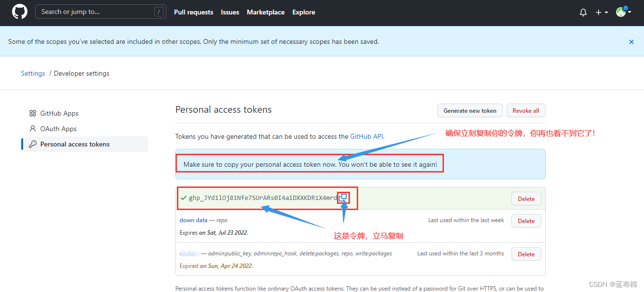Focus the Search or jump to field
This screenshot has height=292, width=644.
[x=101, y=12]
